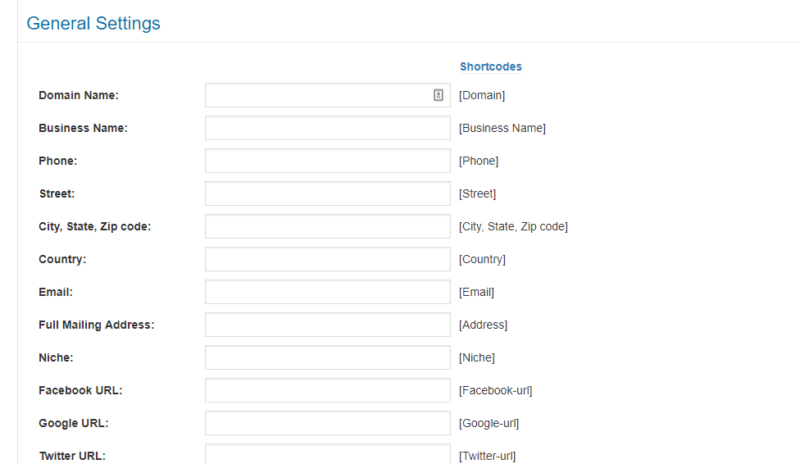This screenshot has width=800, height=464.
Task: Select the Facebook URL input box
Action: click(328, 390)
